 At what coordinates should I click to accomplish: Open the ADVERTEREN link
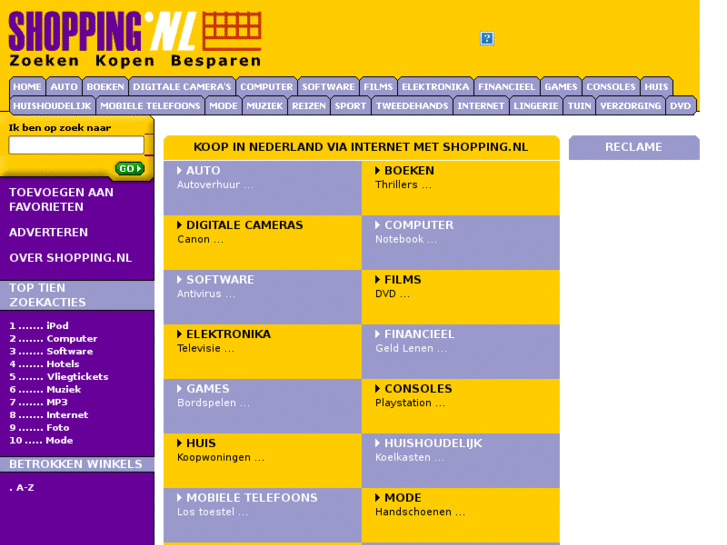click(x=48, y=232)
